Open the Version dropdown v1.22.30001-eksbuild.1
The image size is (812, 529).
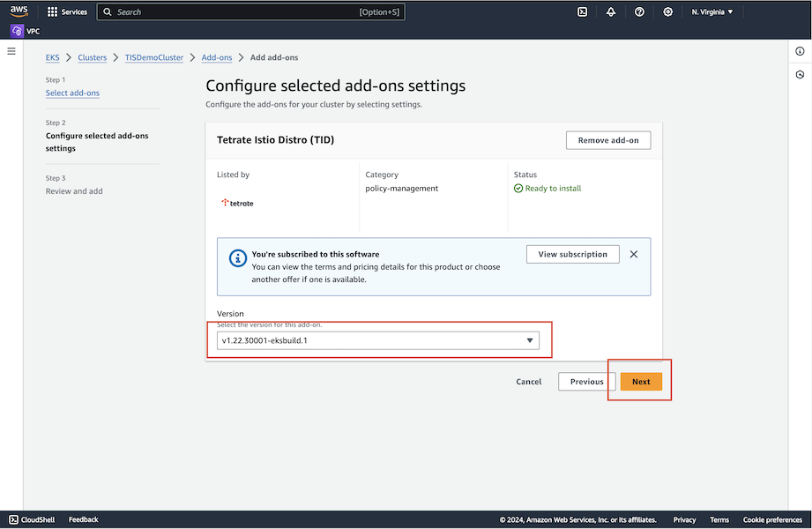[x=378, y=340]
